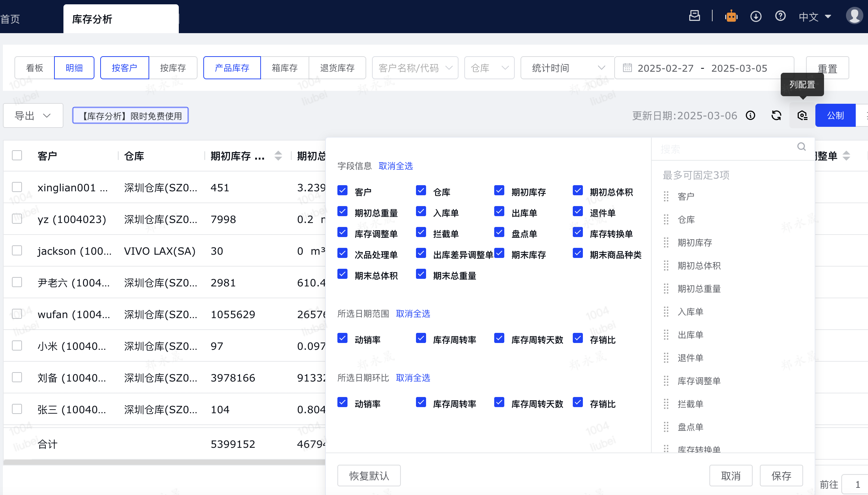Refresh the inventory data

pyautogui.click(x=776, y=115)
